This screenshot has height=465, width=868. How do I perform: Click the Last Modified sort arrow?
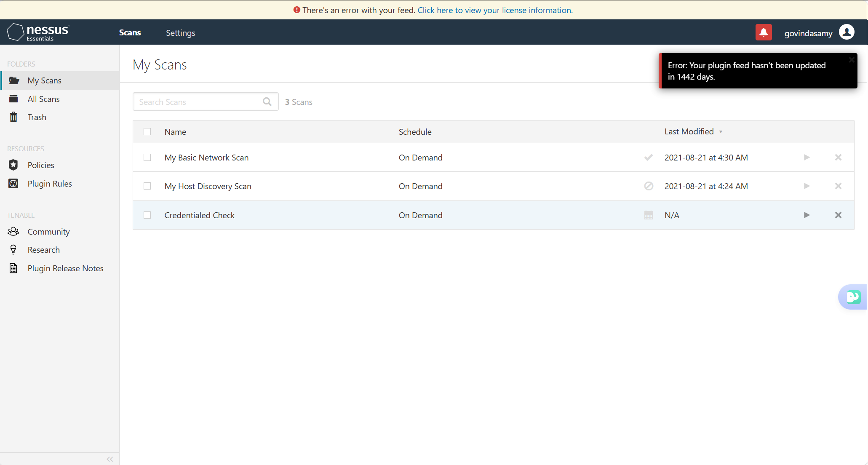721,132
